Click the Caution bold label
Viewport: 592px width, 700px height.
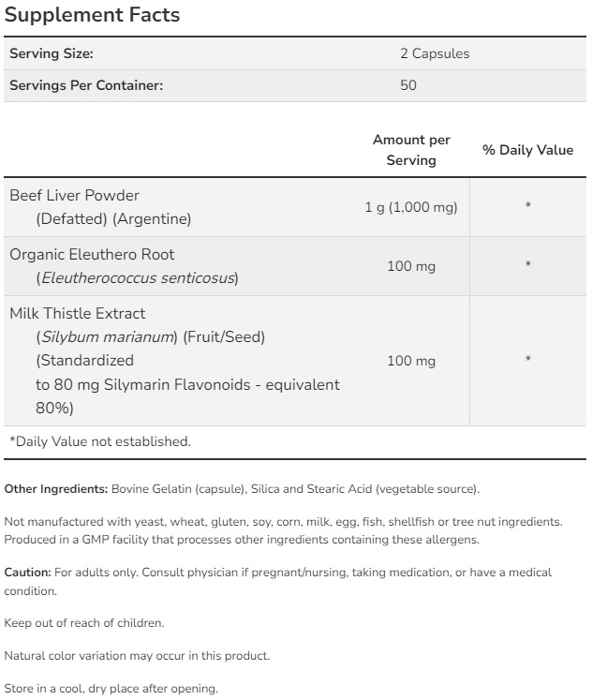[27, 572]
